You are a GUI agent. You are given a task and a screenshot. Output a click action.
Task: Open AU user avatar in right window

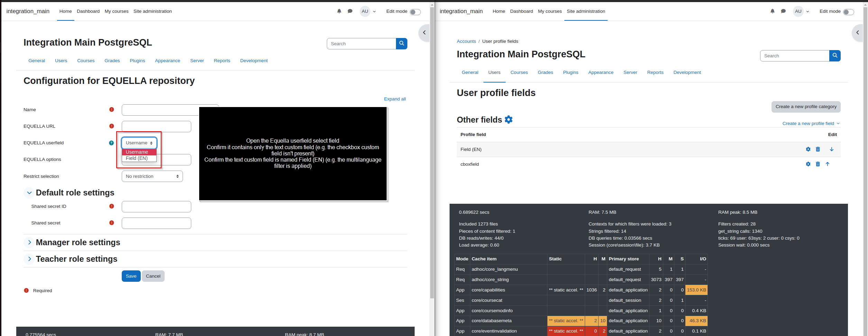[798, 11]
